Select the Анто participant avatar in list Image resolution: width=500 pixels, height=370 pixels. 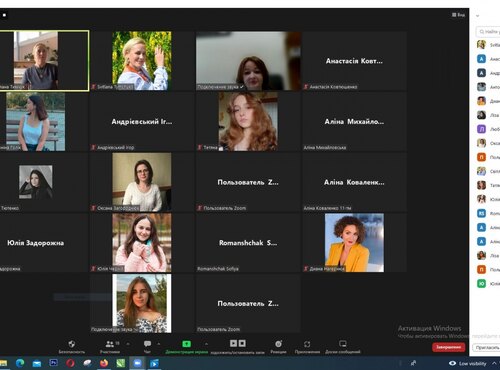[481, 87]
